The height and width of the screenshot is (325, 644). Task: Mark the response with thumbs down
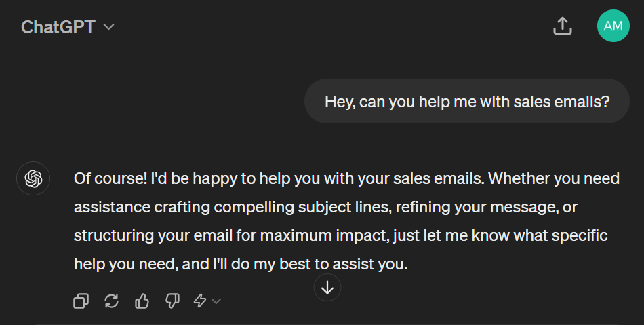[172, 301]
